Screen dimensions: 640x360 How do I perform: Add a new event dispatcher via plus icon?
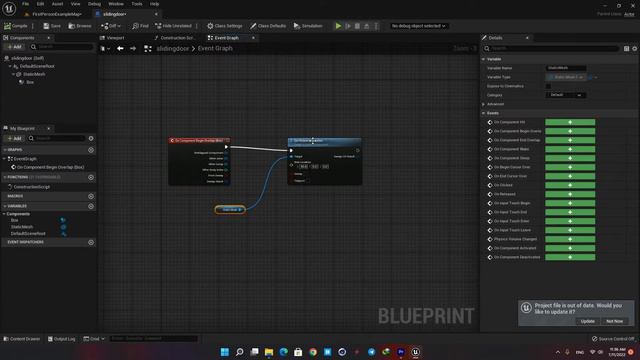click(91, 242)
